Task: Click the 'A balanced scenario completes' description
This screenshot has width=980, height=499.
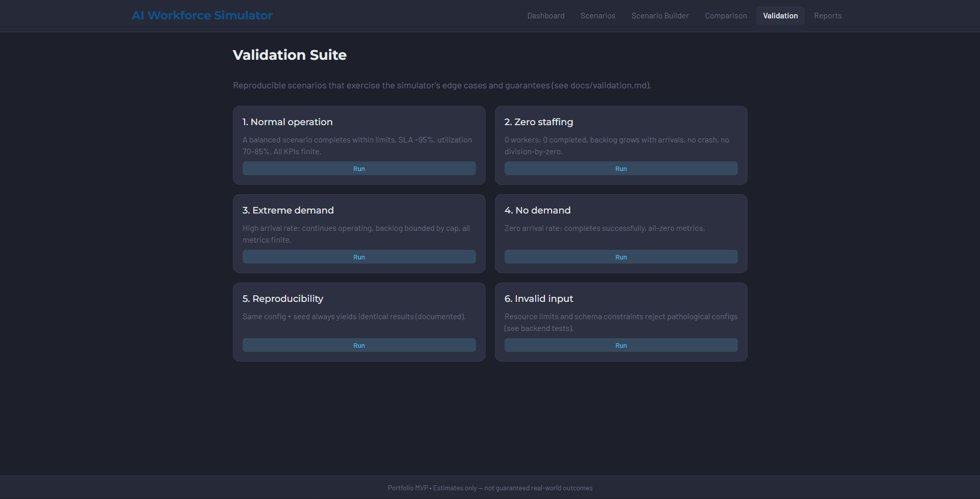Action: point(357,146)
